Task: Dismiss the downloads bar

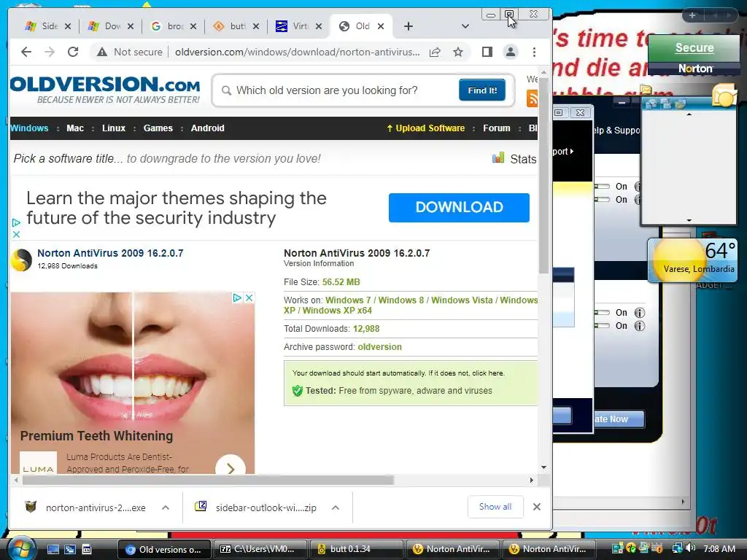Action: tap(537, 507)
